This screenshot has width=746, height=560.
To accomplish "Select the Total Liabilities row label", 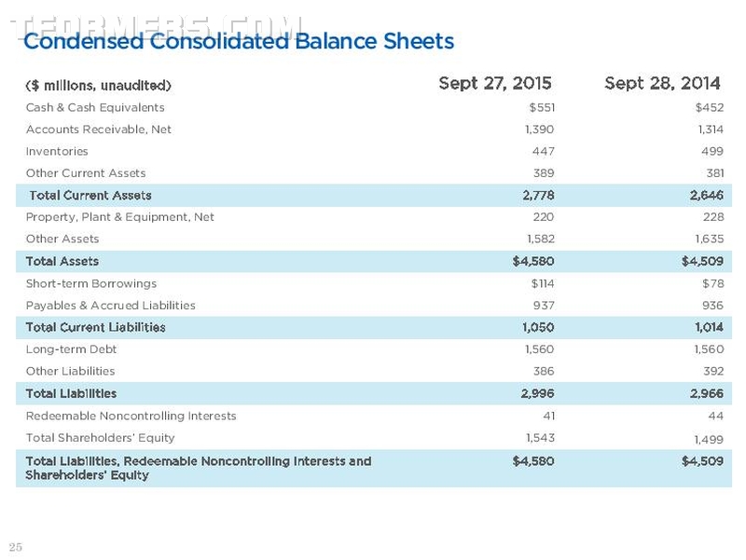I will click(72, 393).
